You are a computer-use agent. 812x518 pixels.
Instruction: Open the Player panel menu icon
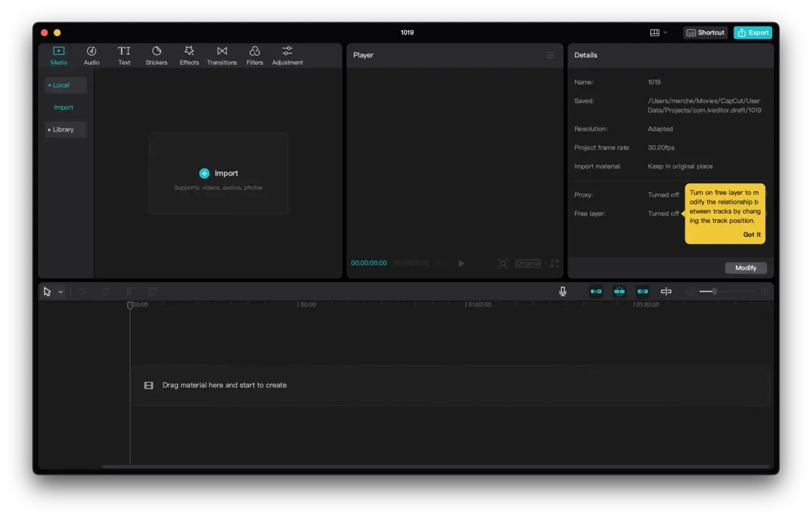(550, 55)
